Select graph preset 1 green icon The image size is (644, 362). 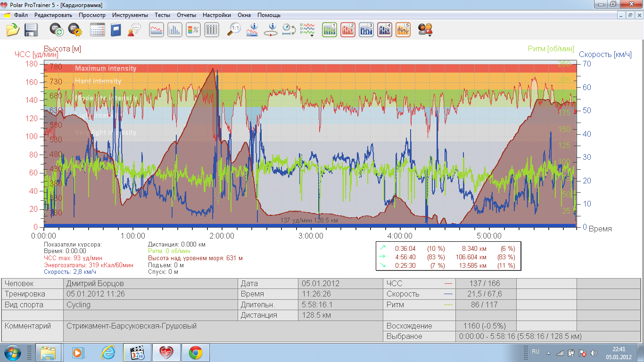tap(330, 30)
